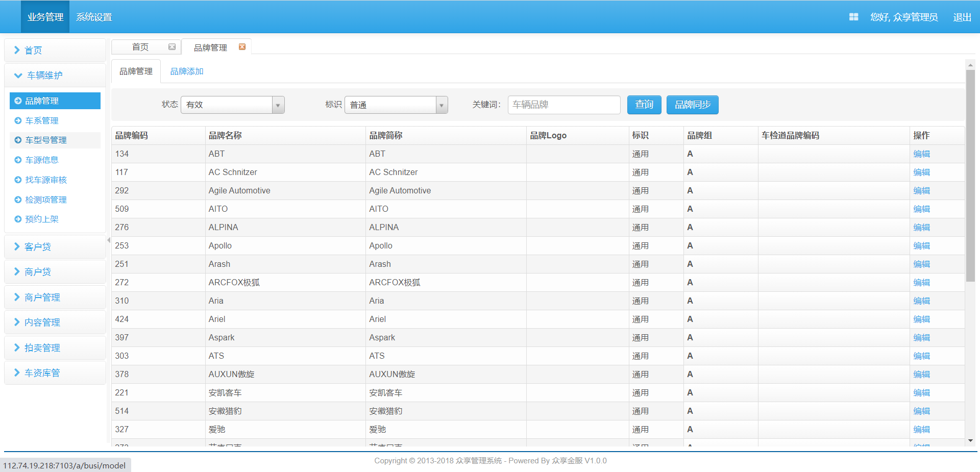Click the Agile Automotive brand name cell

pyautogui.click(x=285, y=191)
